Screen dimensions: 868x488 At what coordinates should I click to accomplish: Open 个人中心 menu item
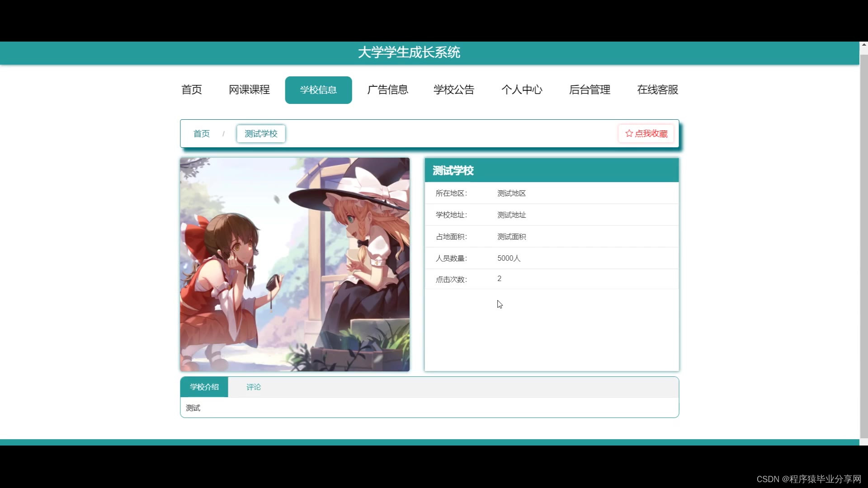(x=521, y=90)
